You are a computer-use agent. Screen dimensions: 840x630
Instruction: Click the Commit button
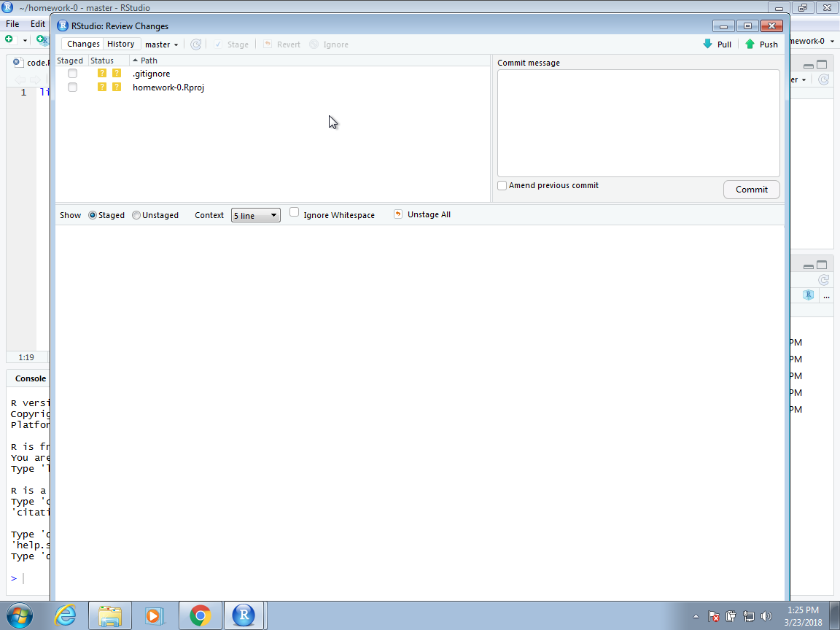751,190
